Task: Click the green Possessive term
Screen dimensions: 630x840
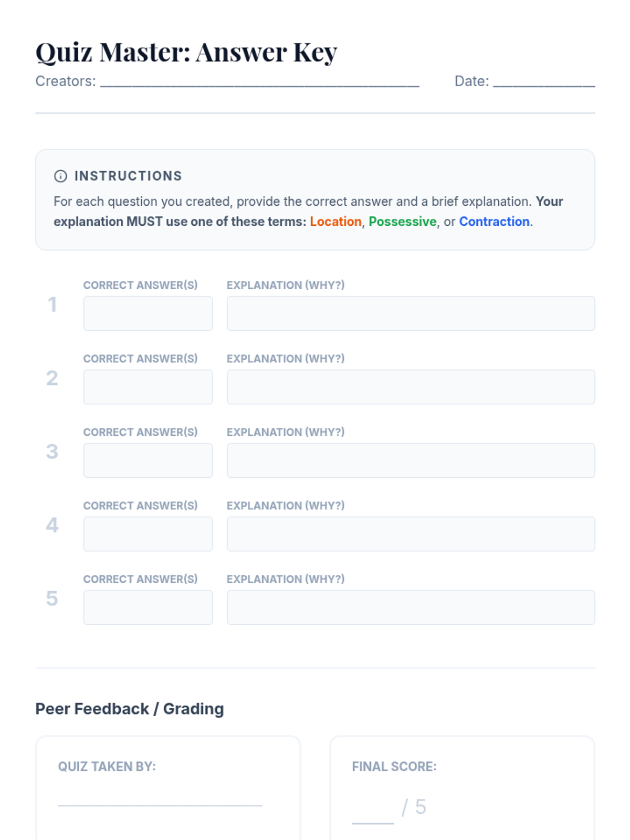Action: click(402, 222)
